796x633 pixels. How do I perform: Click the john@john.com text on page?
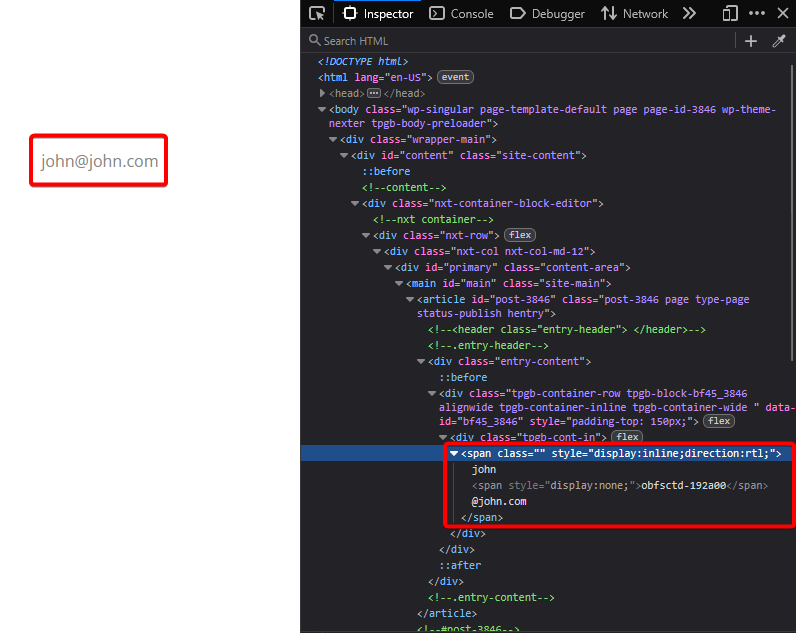pos(99,161)
